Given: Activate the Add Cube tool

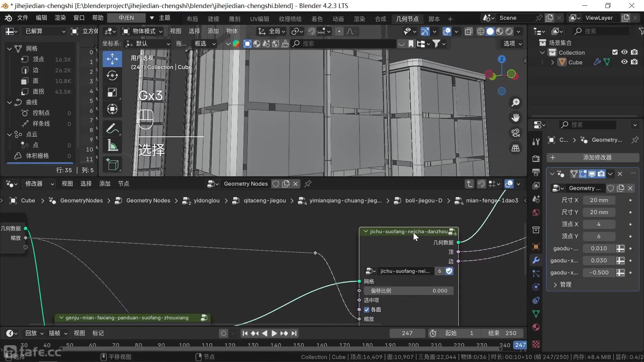Looking at the screenshot, I should (112, 165).
